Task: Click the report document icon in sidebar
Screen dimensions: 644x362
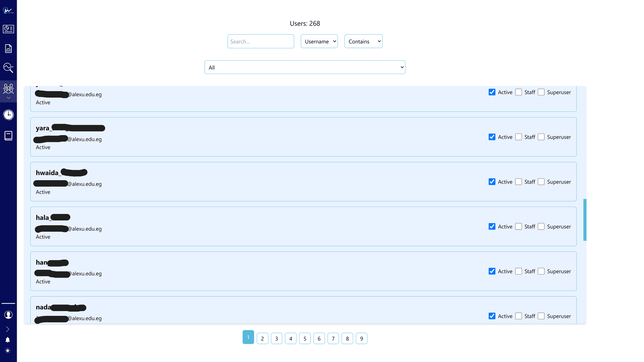Action: click(8, 49)
